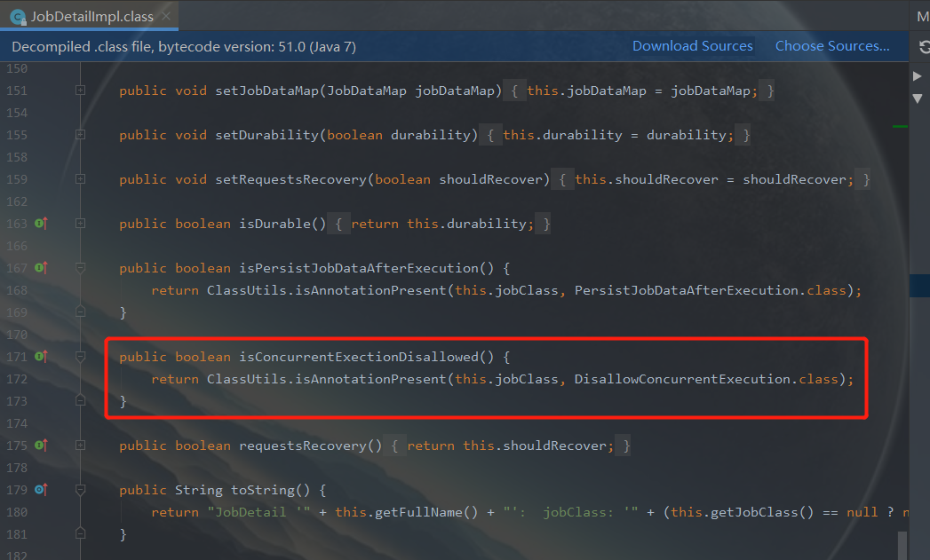
Task: Collapse toString method at line 179
Action: (x=80, y=490)
